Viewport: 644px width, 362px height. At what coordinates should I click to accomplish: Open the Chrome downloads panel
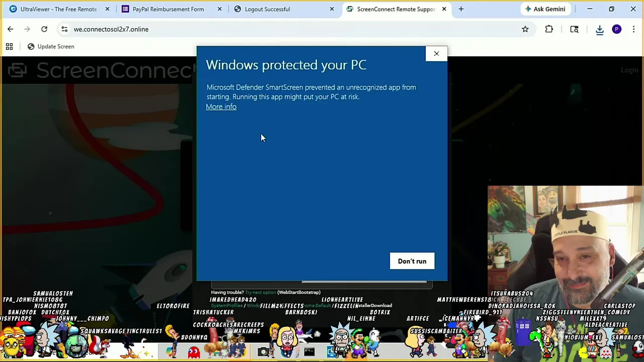point(600,29)
